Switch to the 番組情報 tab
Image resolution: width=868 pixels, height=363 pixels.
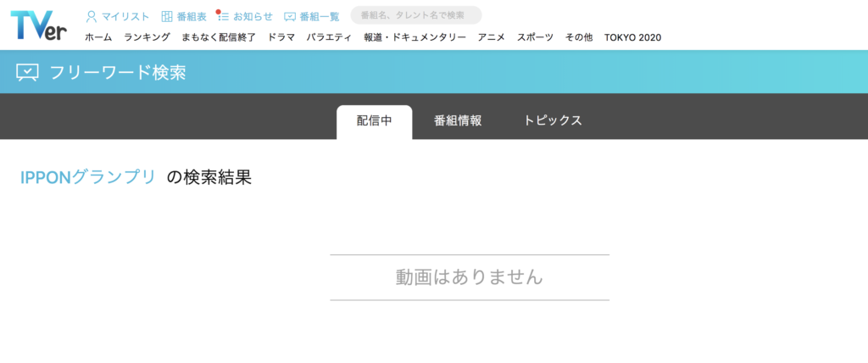coord(458,120)
